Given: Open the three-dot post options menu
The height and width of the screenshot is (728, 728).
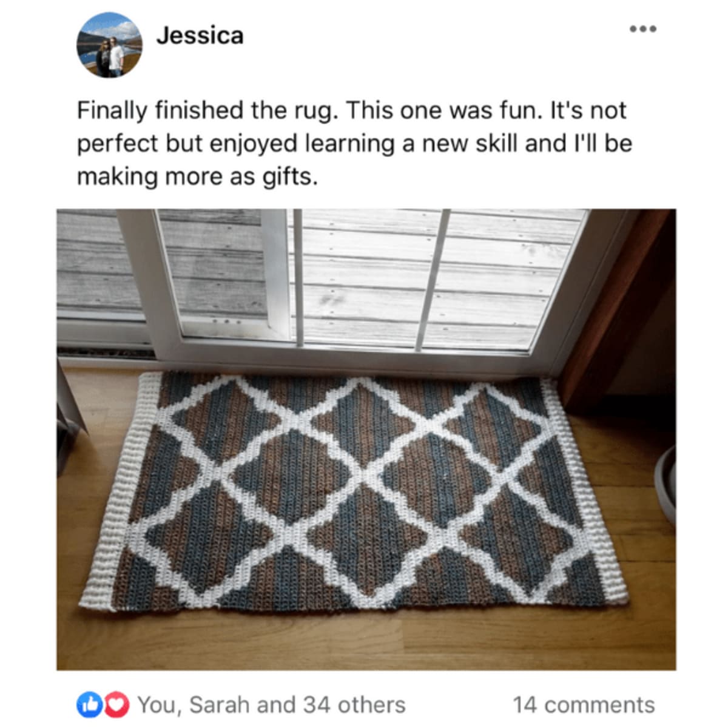Looking at the screenshot, I should (x=643, y=29).
